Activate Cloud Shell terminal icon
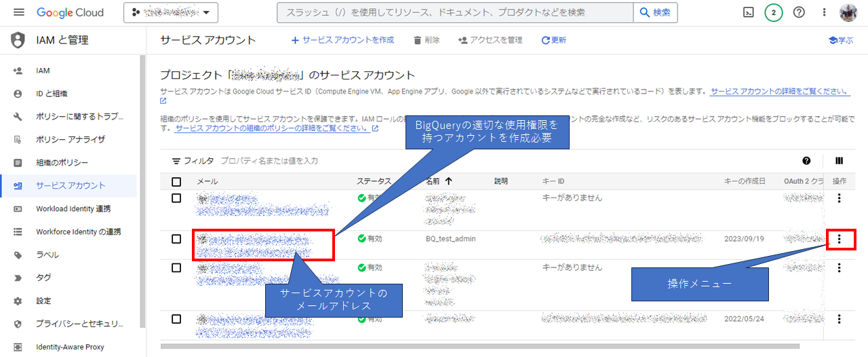868x357 pixels. tap(749, 12)
